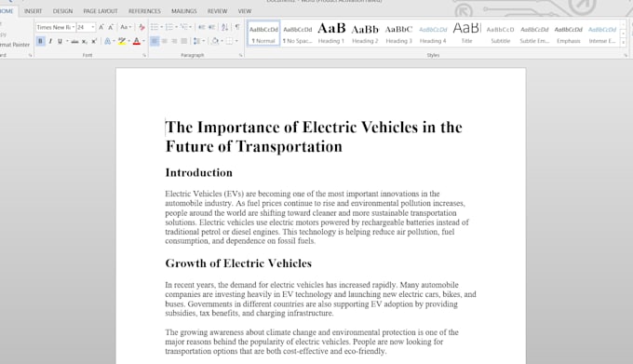The height and width of the screenshot is (364, 633).
Task: Align text right
Action: pos(174,41)
